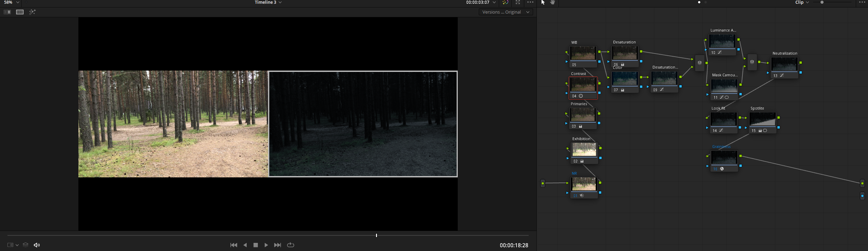Stop playback

tap(256, 245)
